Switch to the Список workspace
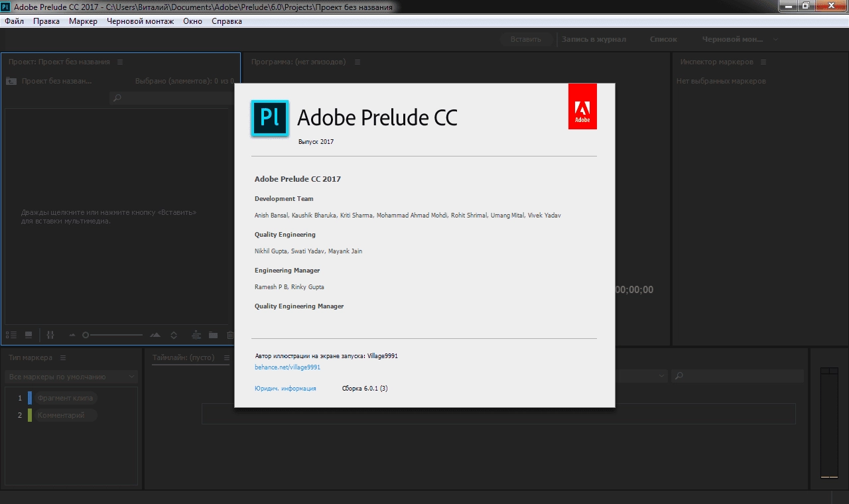Screen dimensions: 849x504 tap(663, 39)
